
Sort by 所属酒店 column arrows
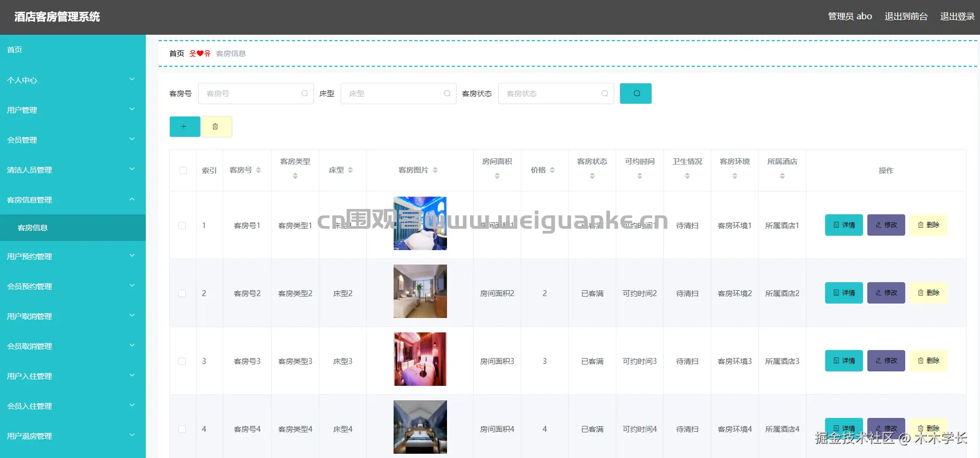point(782,176)
